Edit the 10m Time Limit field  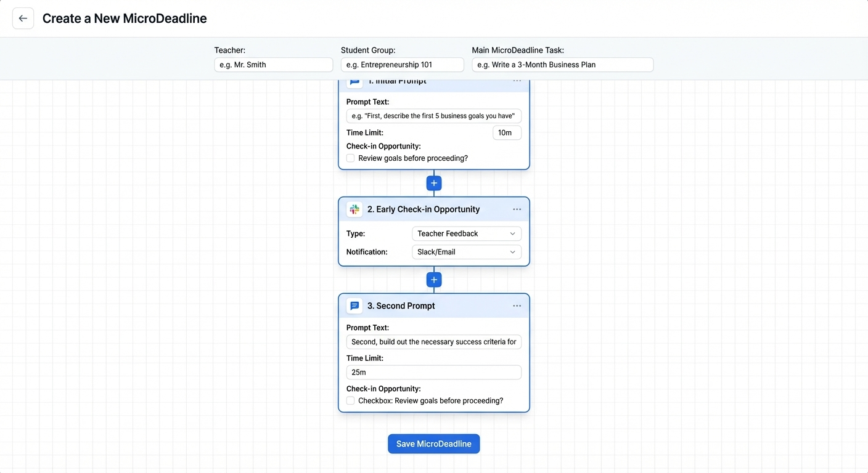tap(506, 132)
